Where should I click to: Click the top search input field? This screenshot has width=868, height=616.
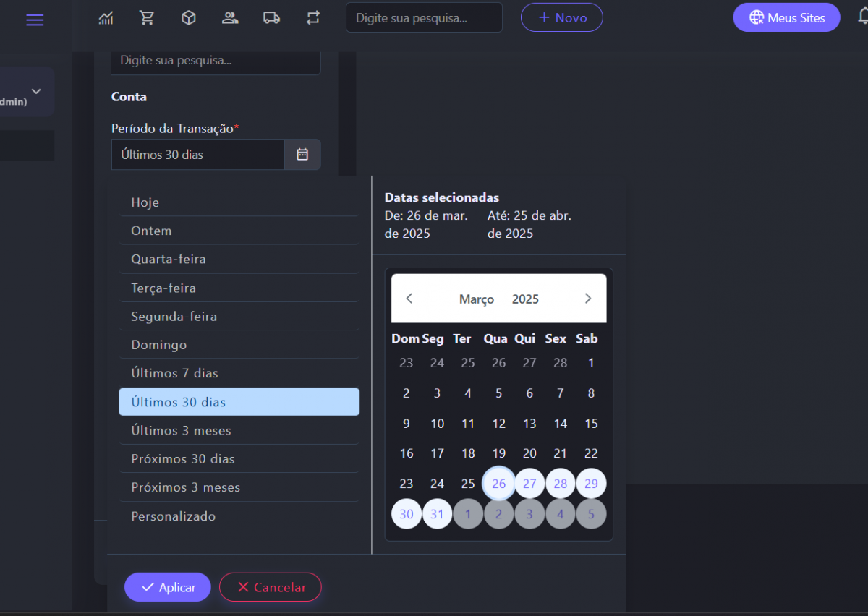point(424,18)
